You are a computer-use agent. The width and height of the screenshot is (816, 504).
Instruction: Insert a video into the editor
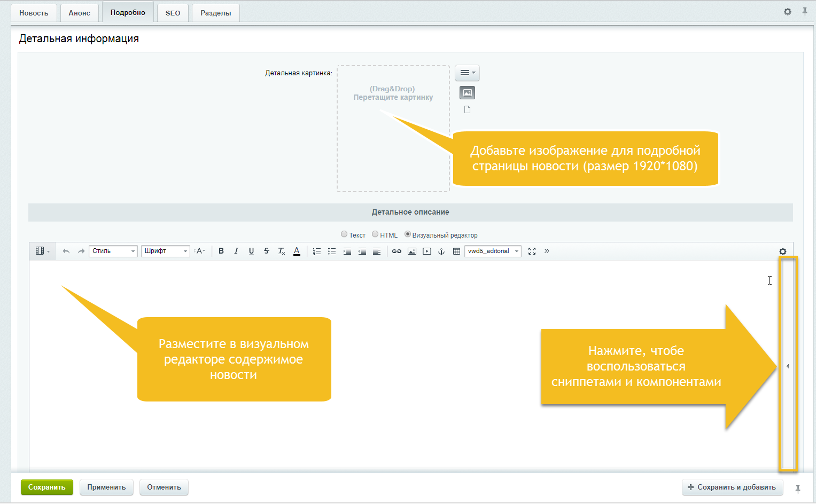click(x=426, y=251)
